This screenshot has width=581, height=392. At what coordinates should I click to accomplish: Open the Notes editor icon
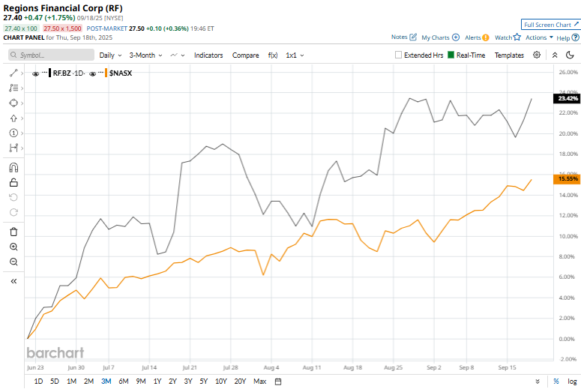click(x=413, y=37)
